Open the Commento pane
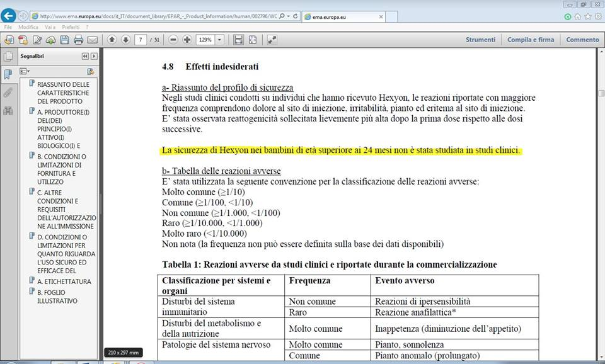The width and height of the screenshot is (605, 364). coord(582,39)
